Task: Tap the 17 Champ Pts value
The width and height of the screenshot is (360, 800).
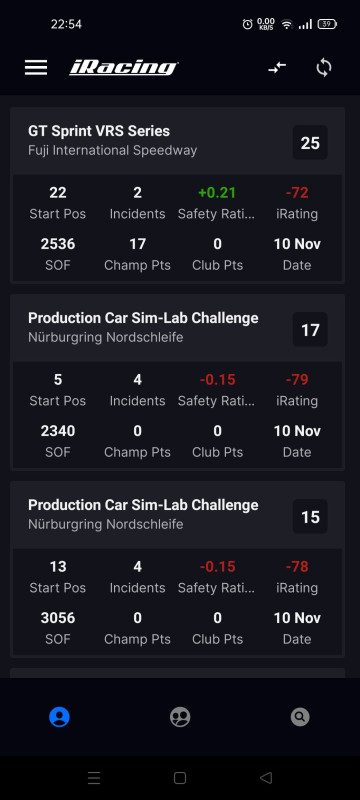Action: pos(137,244)
